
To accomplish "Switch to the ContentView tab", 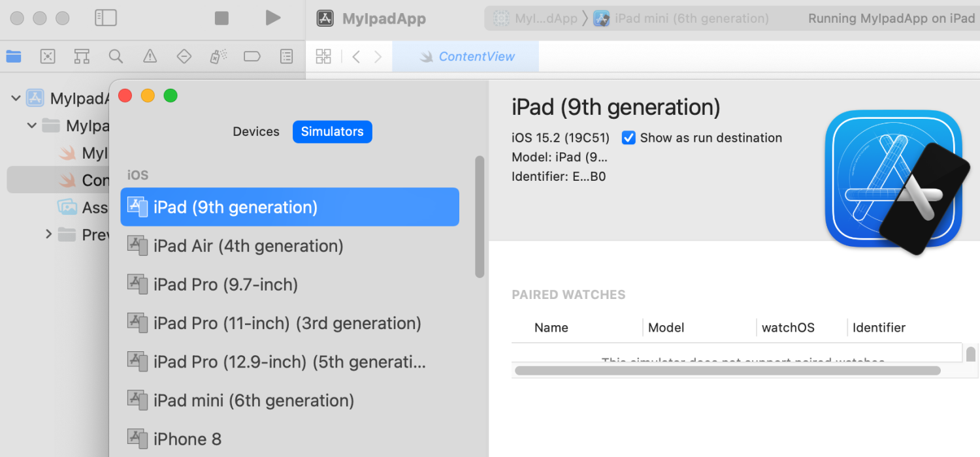I will click(x=465, y=56).
